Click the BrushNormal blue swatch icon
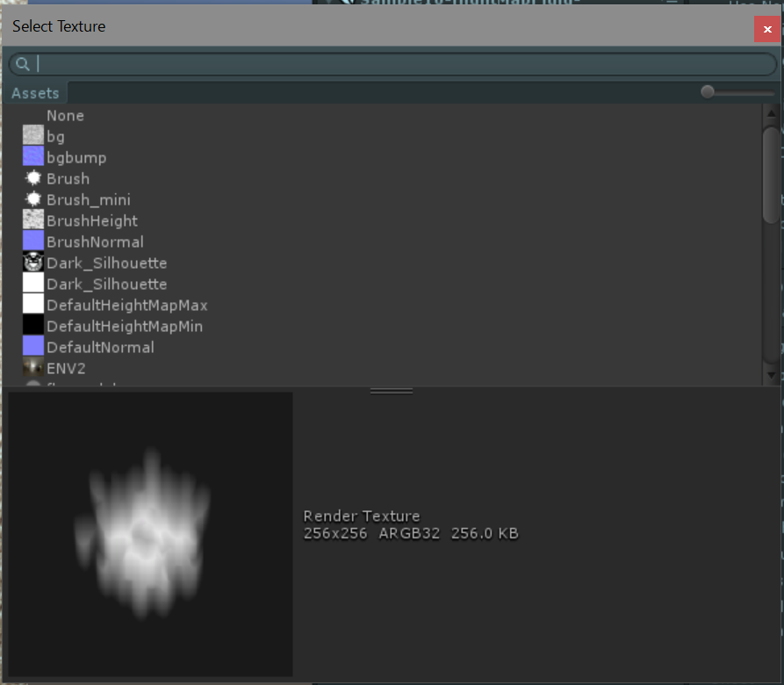Screen dimensions: 784x685 click(33, 241)
